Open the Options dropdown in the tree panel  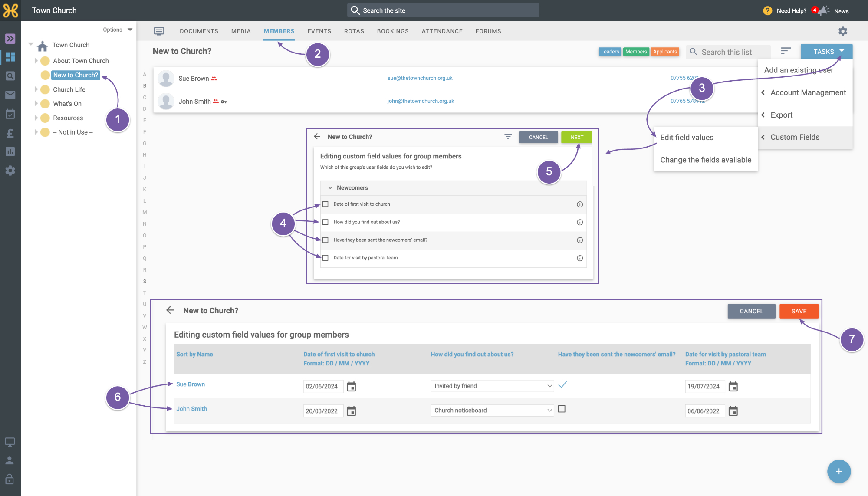click(118, 30)
